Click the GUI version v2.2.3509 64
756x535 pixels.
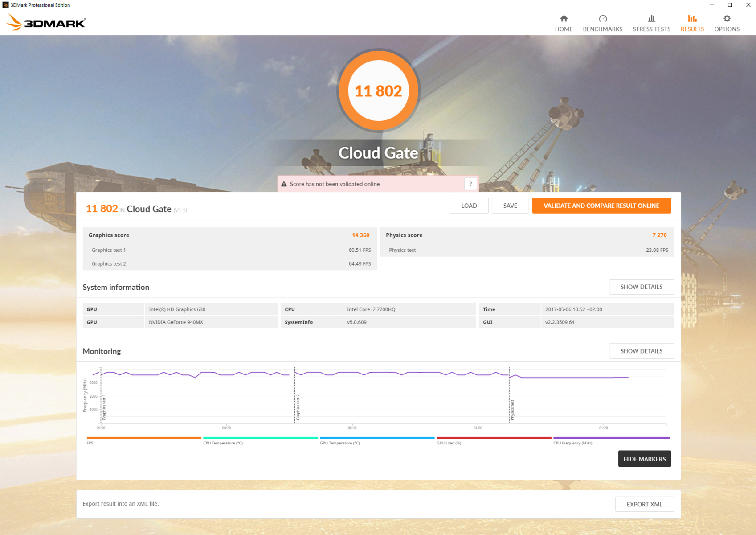coord(560,322)
